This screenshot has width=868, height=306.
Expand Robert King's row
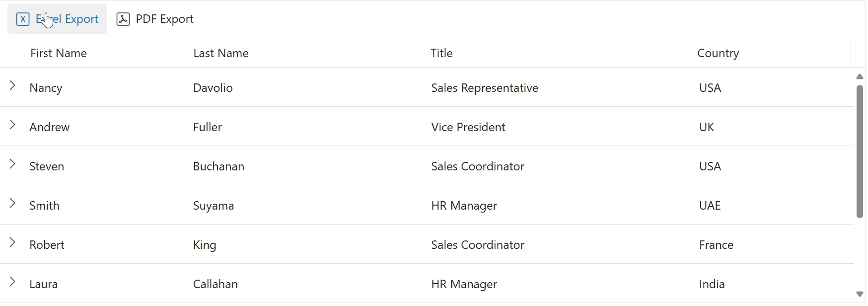pos(12,243)
